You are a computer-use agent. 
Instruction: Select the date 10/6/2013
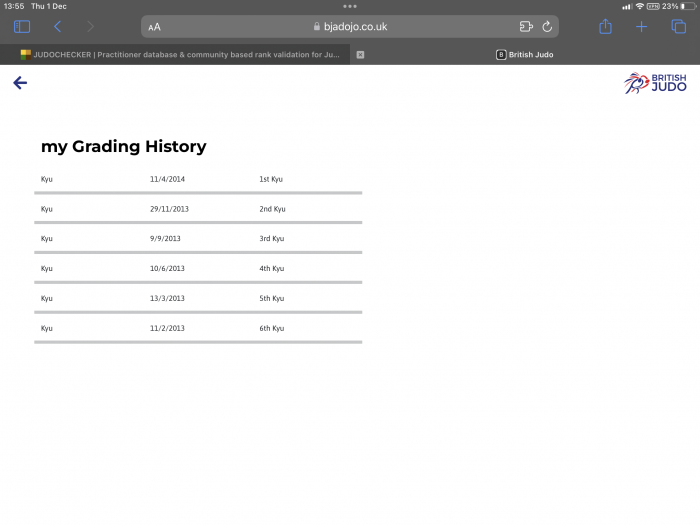tap(167, 268)
